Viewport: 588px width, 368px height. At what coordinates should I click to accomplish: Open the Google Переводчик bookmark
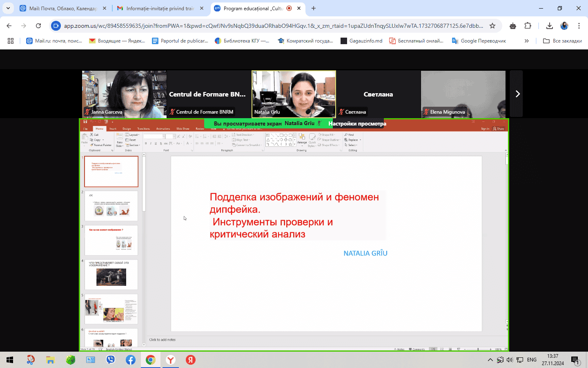(x=479, y=41)
